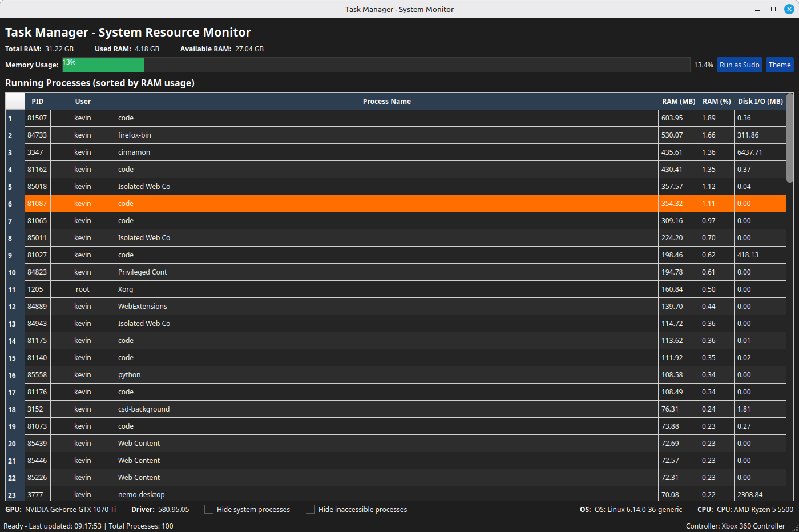The height and width of the screenshot is (532, 799).
Task: Click PID cell 81507
Action: [38, 118]
